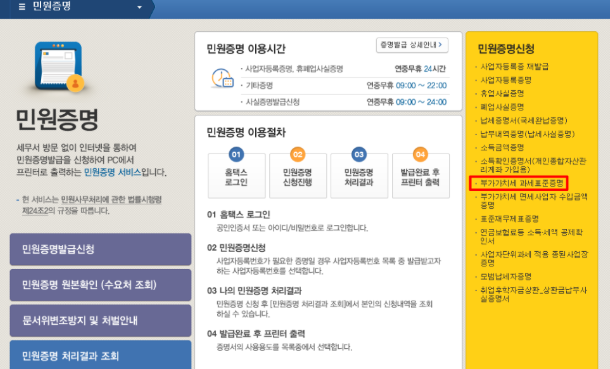Open the hamburger menu icon
This screenshot has height=369, width=610.
pos(22,7)
